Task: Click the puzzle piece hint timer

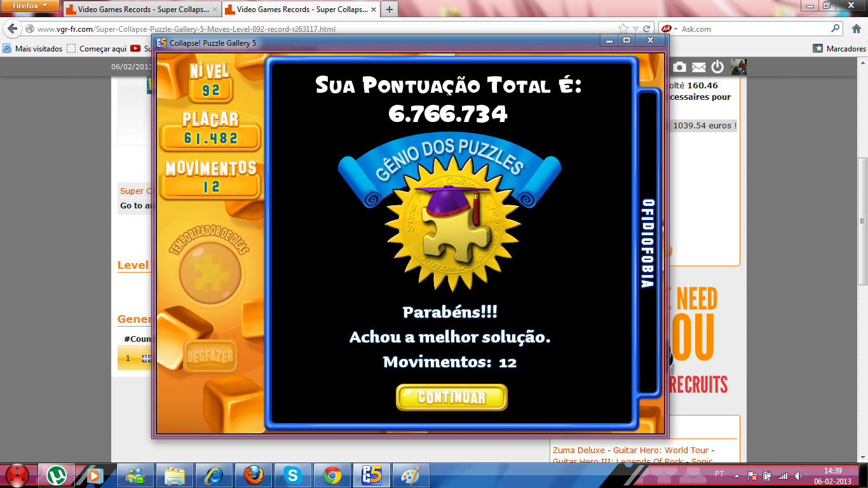Action: point(210,273)
